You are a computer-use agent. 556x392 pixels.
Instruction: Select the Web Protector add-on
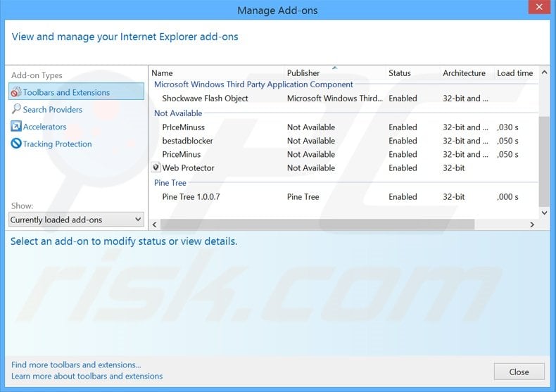pos(344,167)
